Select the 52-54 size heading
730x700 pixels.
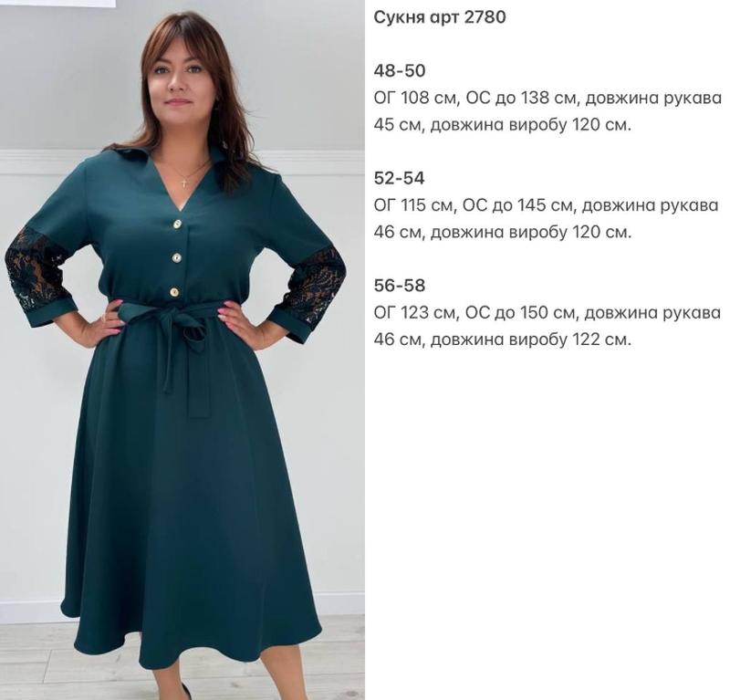400,178
